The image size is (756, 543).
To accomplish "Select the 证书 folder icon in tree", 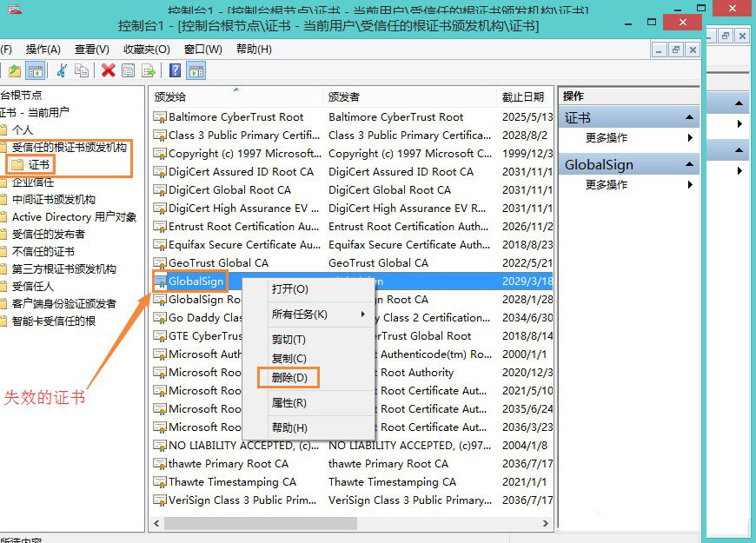I will tap(17, 165).
